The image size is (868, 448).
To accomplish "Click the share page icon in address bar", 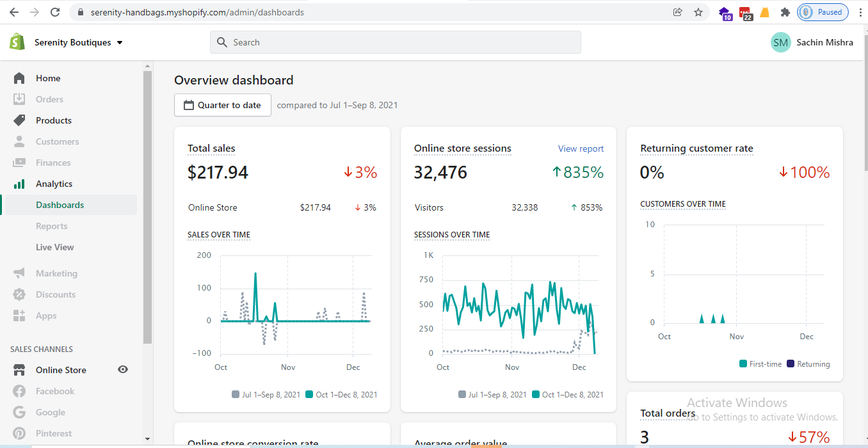I will [x=678, y=12].
